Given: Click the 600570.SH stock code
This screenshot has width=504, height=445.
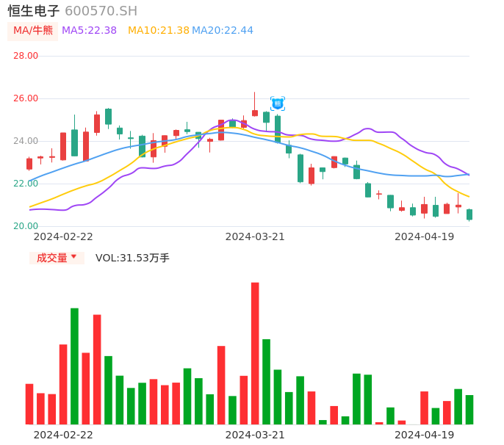Looking at the screenshot, I should pos(101,11).
